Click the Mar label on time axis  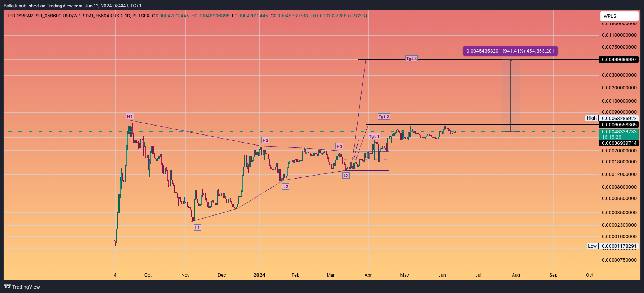[331, 275]
